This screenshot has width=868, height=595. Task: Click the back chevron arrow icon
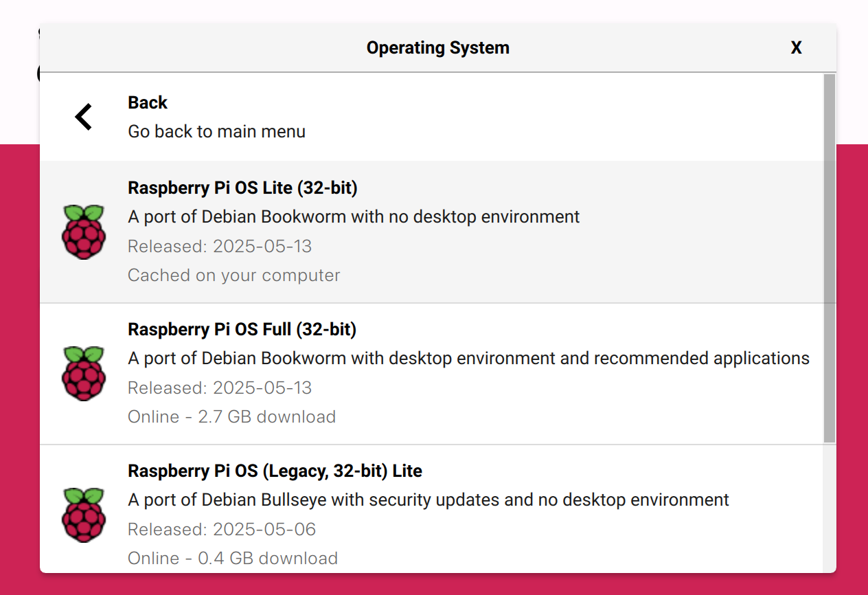(x=84, y=117)
